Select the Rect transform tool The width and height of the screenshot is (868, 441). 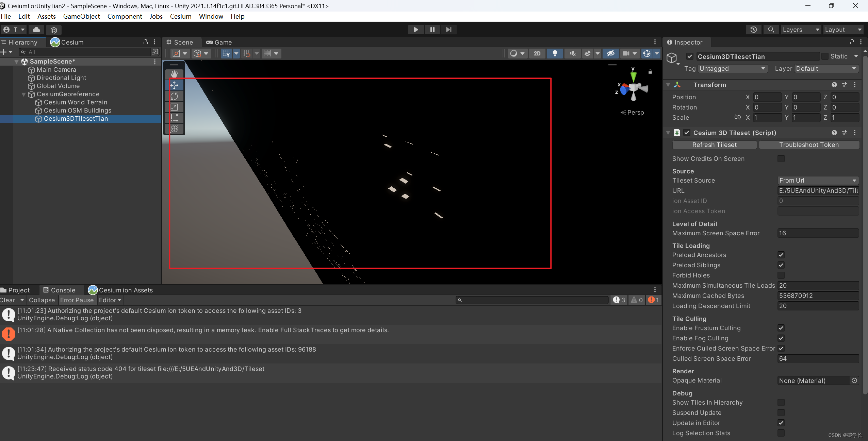[x=174, y=118]
